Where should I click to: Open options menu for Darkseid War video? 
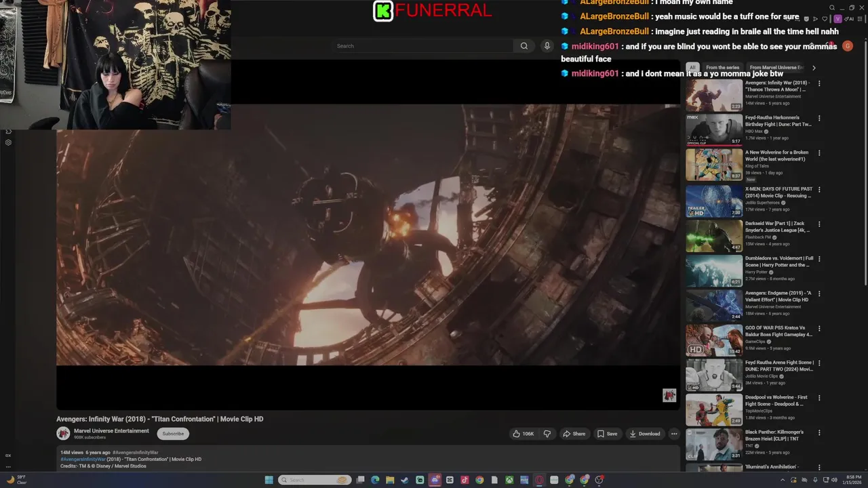coord(819,224)
